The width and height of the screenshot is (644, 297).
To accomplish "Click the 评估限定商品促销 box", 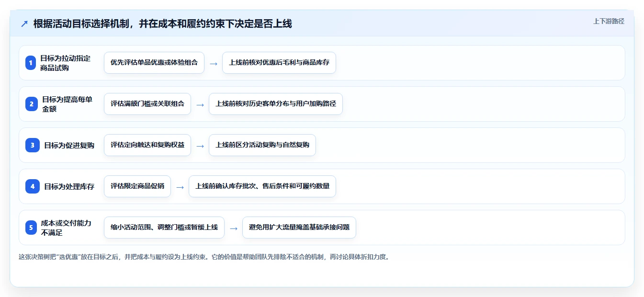I will tap(137, 186).
